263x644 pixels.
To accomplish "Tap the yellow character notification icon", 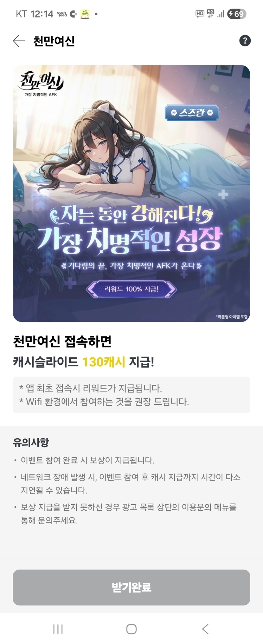I will click(85, 14).
